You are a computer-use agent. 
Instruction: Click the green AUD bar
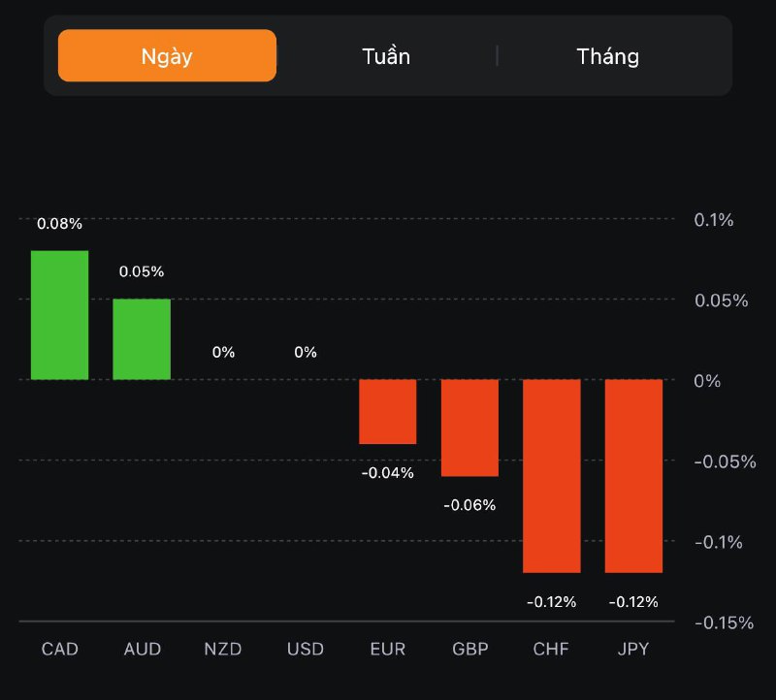pyautogui.click(x=142, y=339)
